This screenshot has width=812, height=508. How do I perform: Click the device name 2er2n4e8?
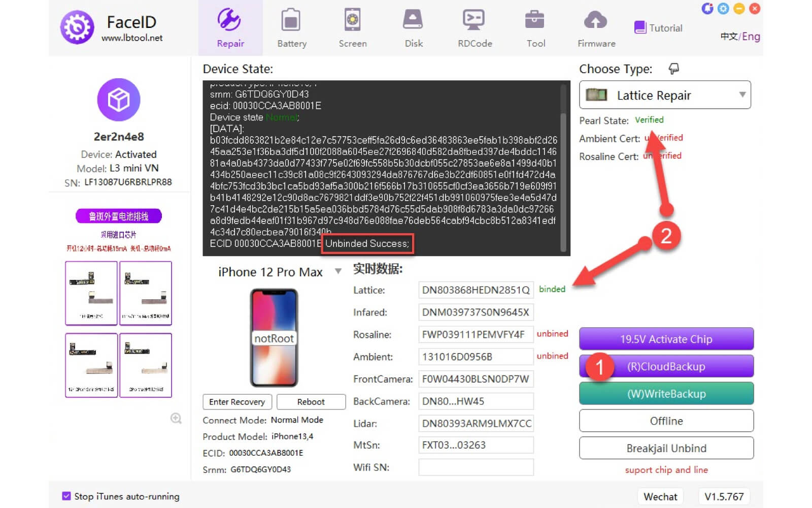pos(119,137)
